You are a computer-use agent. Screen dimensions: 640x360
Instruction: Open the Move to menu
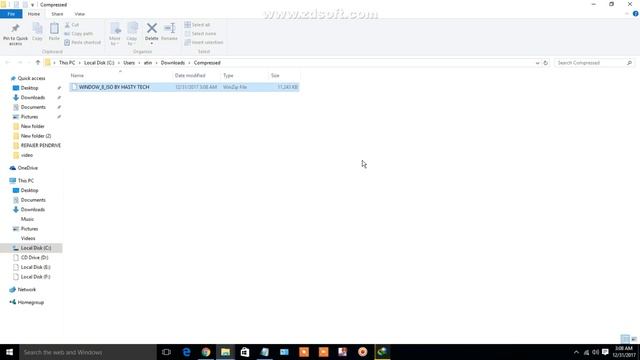coord(115,34)
